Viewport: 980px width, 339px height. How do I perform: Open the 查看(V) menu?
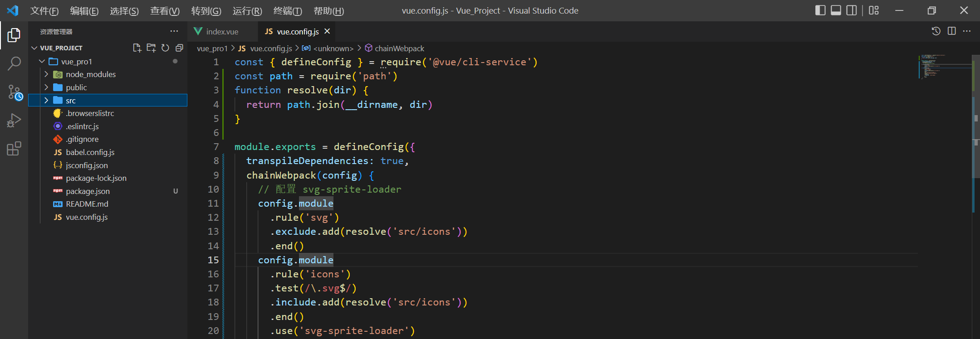click(165, 11)
